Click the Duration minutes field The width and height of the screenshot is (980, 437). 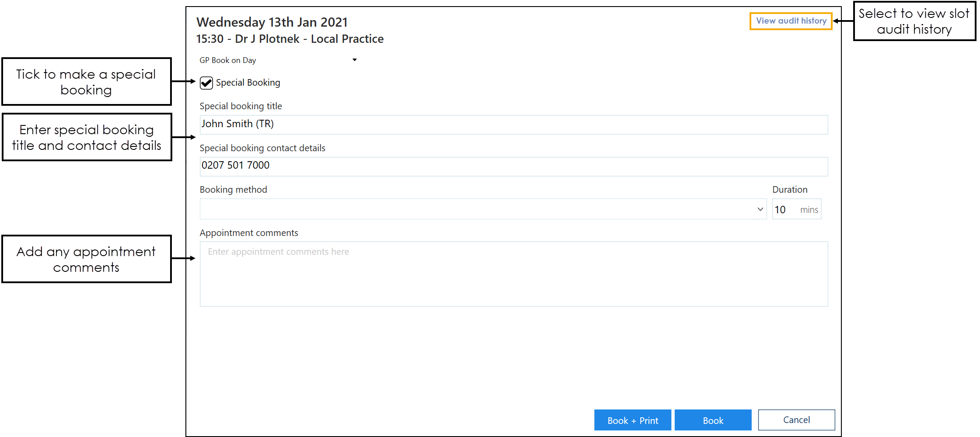[x=785, y=210]
